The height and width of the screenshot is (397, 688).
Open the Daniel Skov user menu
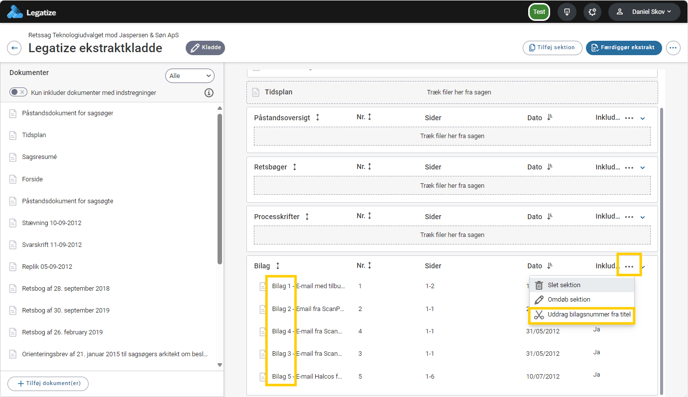(x=645, y=12)
